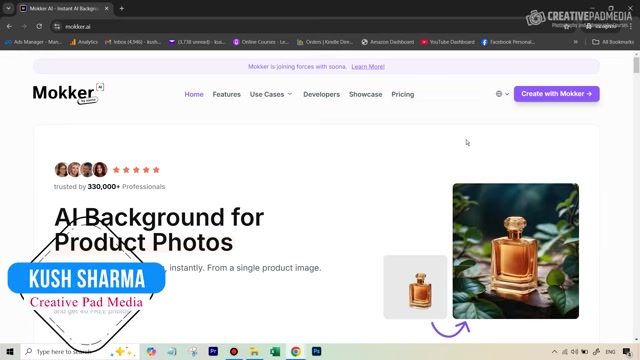Click the perfume with leaves image
This screenshot has height=360, width=640.
coord(516,251)
